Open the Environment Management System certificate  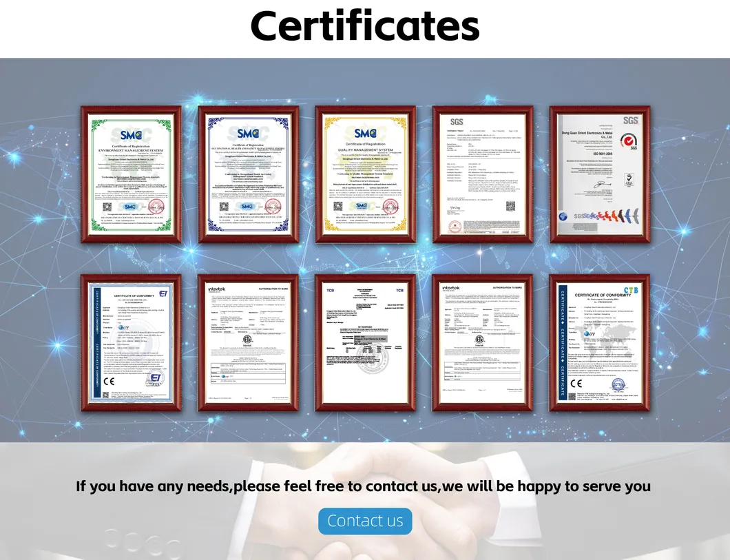click(131, 172)
